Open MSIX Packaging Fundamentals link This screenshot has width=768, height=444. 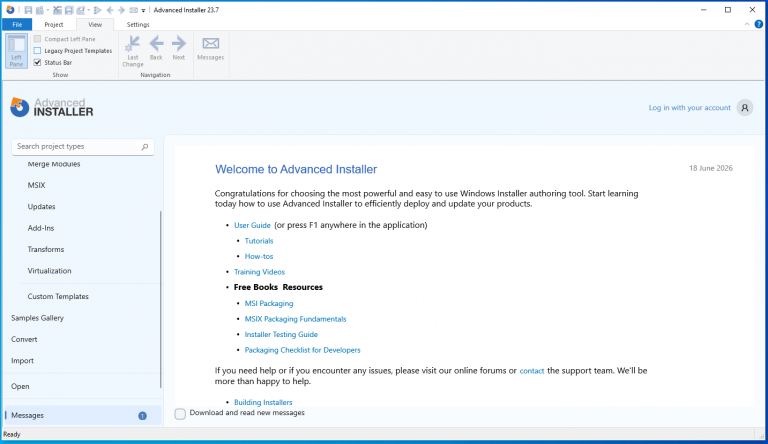[295, 319]
